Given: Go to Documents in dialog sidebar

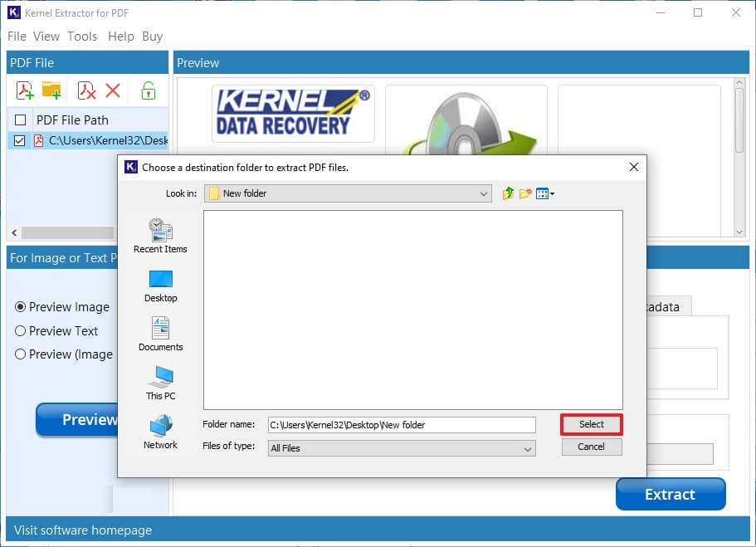Looking at the screenshot, I should point(160,335).
